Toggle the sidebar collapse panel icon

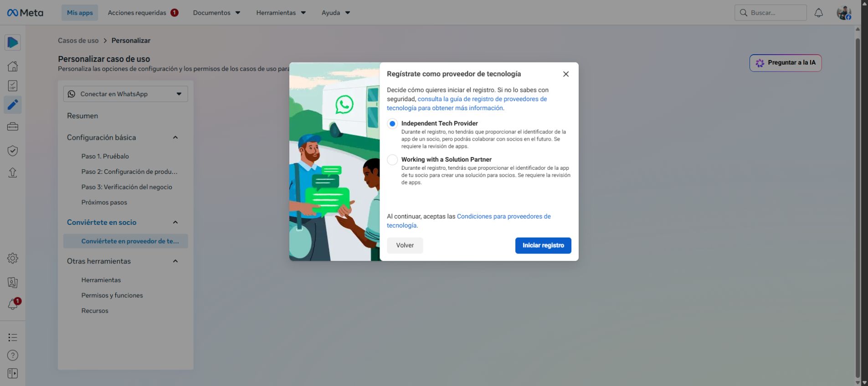[13, 373]
